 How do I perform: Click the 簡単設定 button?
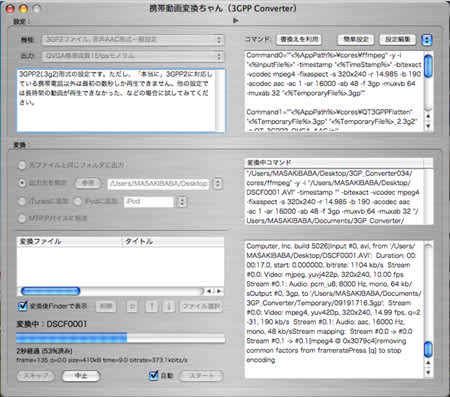pos(356,40)
